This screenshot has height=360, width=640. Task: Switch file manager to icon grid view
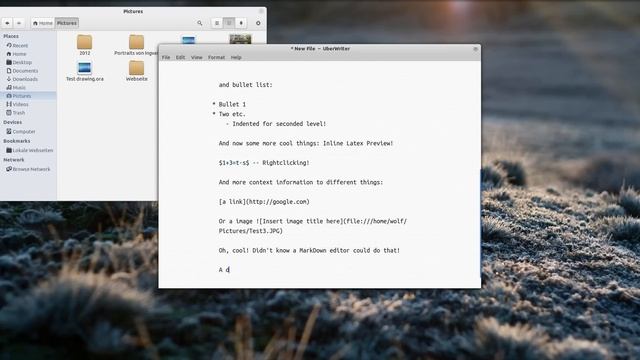pyautogui.click(x=229, y=23)
